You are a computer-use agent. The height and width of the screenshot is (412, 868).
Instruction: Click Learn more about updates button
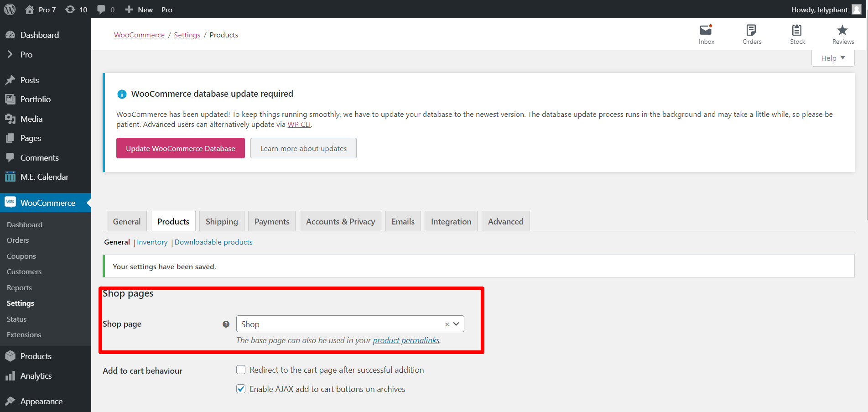[303, 148]
